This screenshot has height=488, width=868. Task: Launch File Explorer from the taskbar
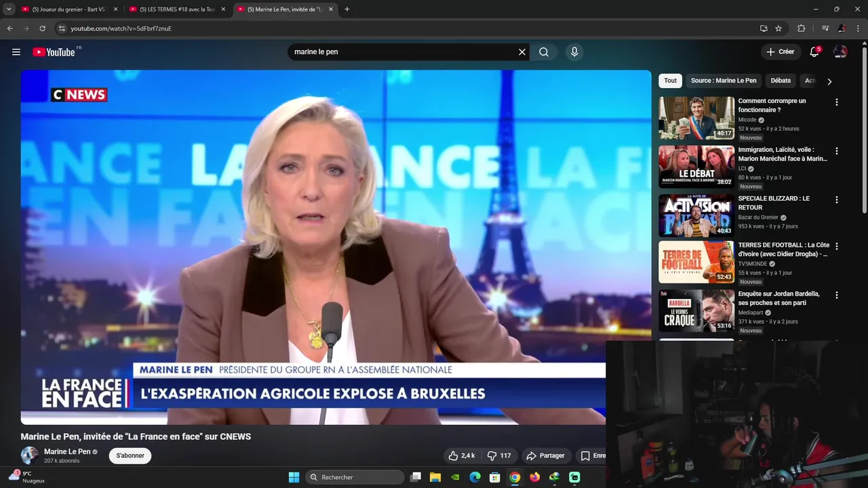[x=435, y=477]
